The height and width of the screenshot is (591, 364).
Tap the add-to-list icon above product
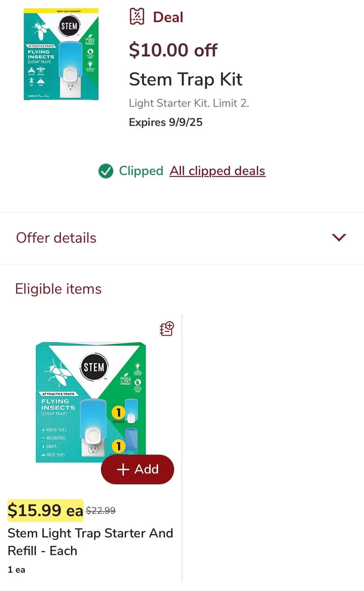(x=166, y=329)
